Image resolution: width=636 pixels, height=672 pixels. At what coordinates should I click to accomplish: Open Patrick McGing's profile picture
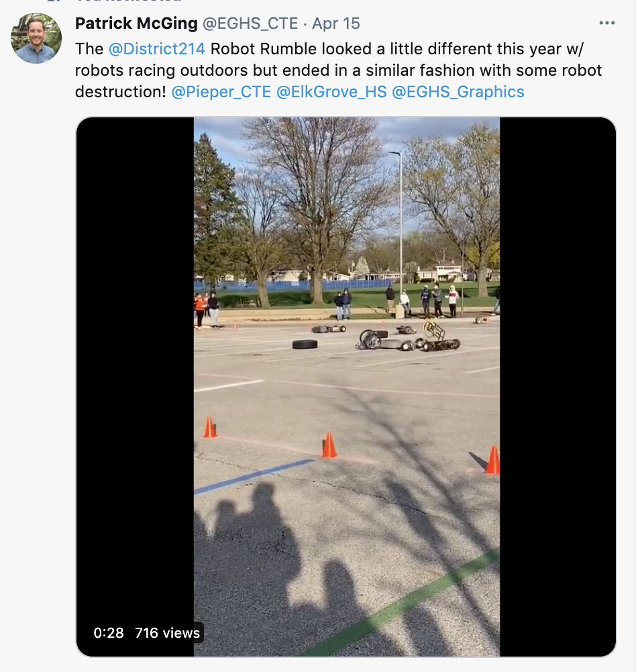click(36, 38)
